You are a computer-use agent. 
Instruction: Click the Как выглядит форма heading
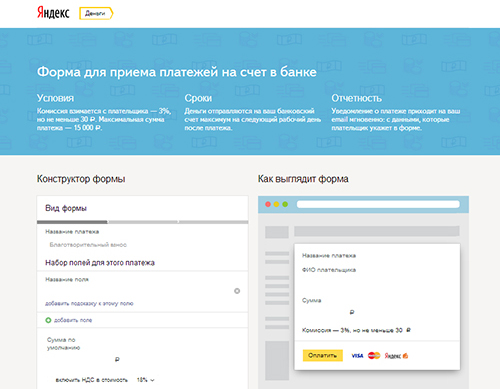(x=303, y=179)
